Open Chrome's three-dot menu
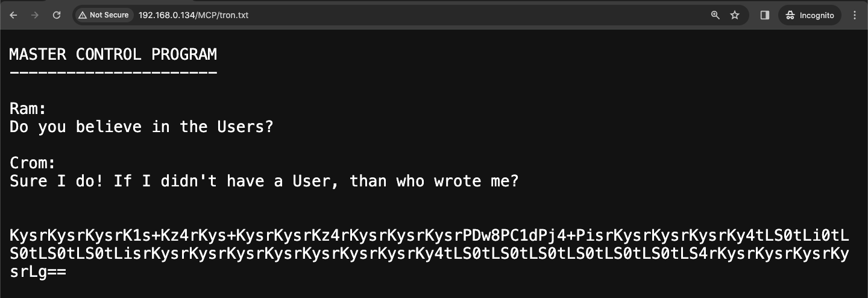Viewport: 868px width, 298px height. pyautogui.click(x=855, y=15)
